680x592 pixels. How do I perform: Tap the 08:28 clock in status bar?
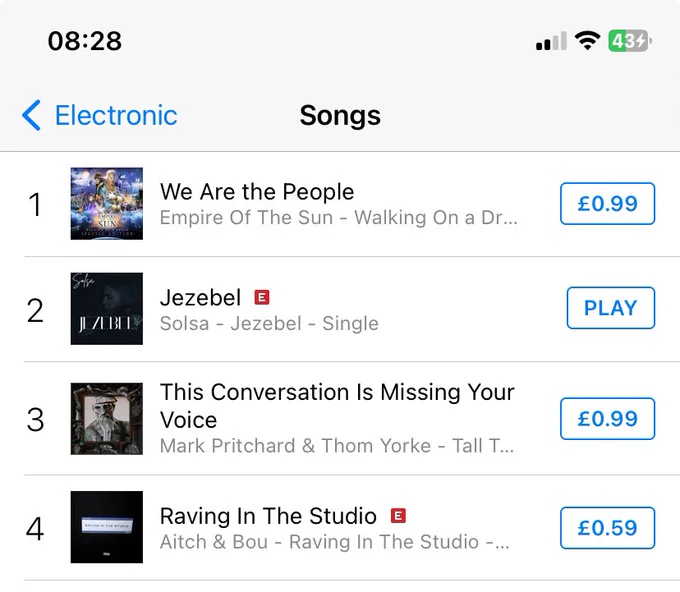85,41
